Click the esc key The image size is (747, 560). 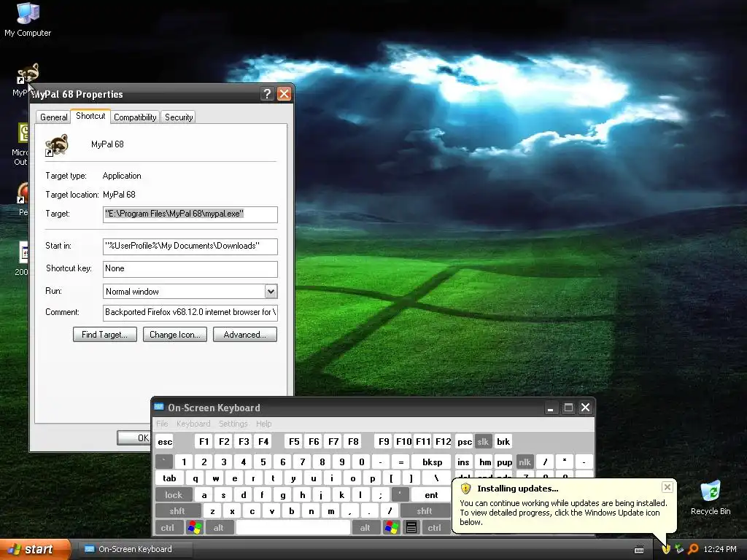pos(165,441)
